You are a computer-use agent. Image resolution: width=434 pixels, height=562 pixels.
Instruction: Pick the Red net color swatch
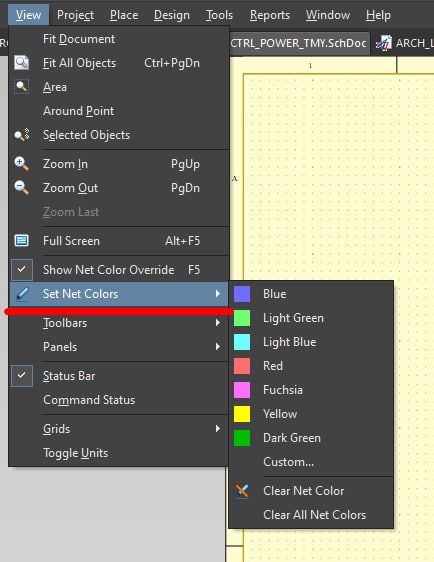point(242,366)
